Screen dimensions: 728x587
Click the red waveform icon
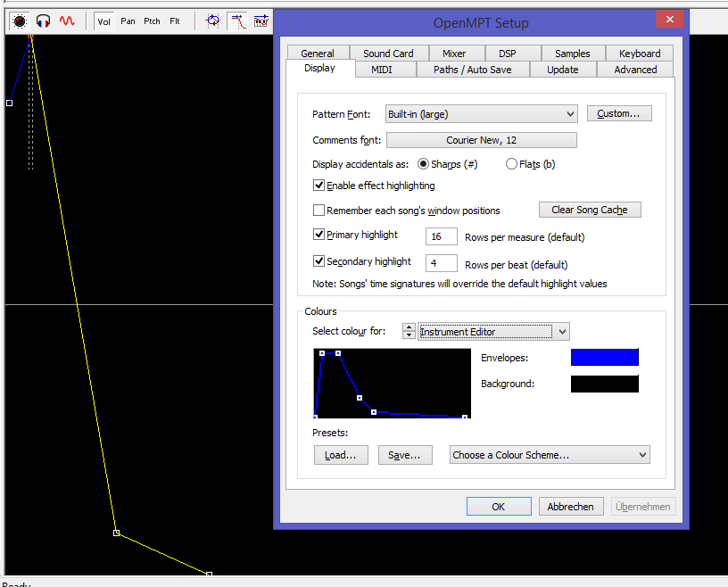tap(67, 21)
